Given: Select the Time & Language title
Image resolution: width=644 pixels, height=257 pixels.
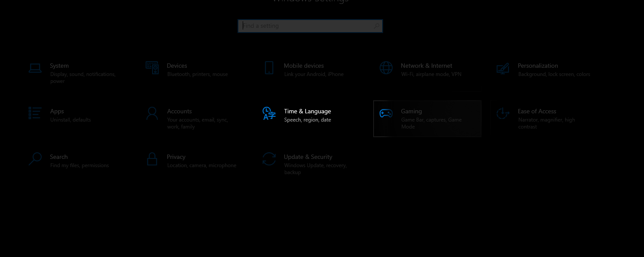Looking at the screenshot, I should [x=308, y=112].
